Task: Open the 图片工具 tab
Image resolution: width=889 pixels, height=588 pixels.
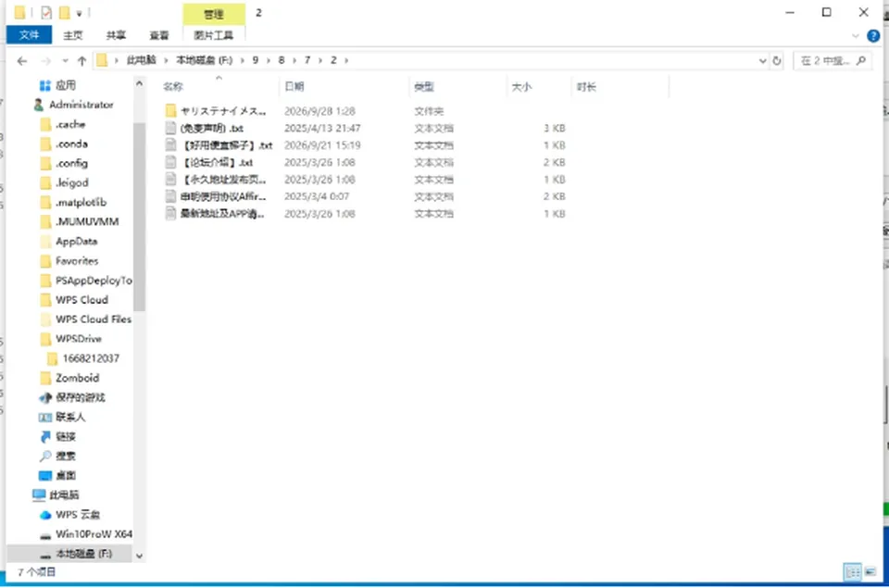Action: tap(214, 35)
